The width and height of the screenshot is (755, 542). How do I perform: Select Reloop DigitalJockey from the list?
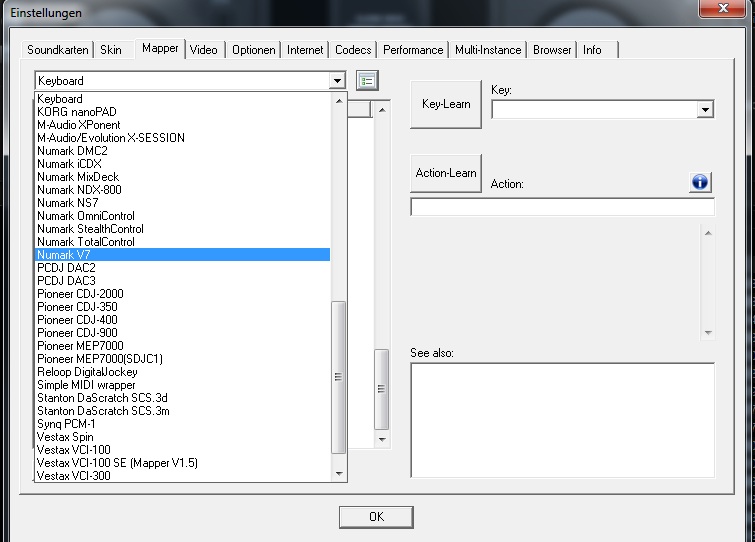pyautogui.click(x=183, y=372)
